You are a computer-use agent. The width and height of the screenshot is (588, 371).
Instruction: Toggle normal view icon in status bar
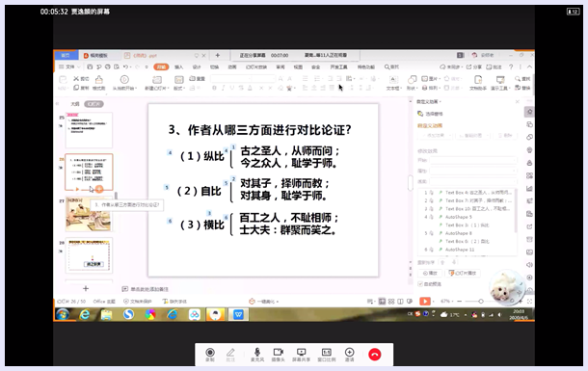pyautogui.click(x=382, y=302)
